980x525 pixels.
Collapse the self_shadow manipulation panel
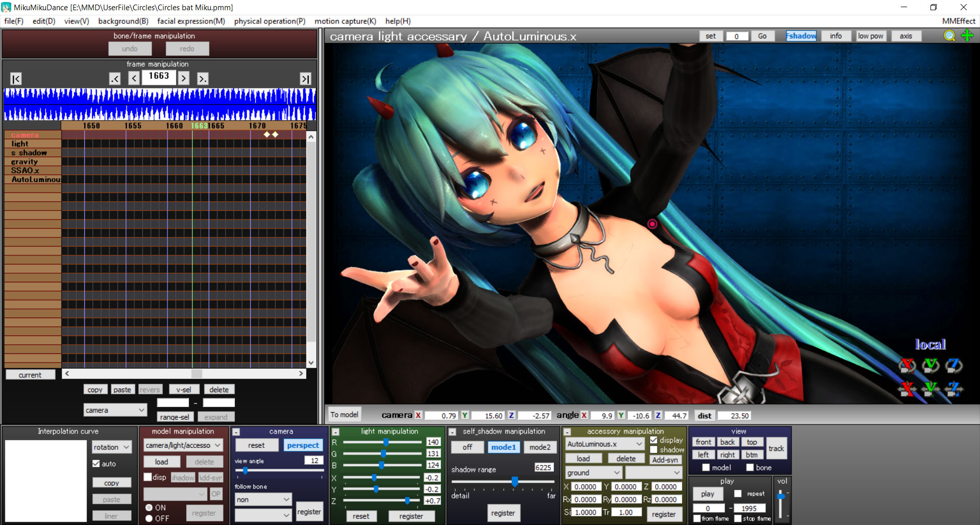tap(452, 432)
